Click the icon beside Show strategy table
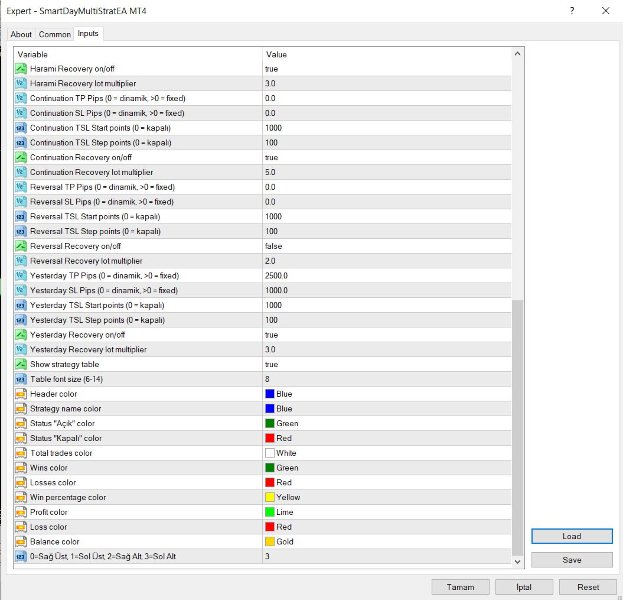Screen dimensions: 623x600 pos(21,364)
